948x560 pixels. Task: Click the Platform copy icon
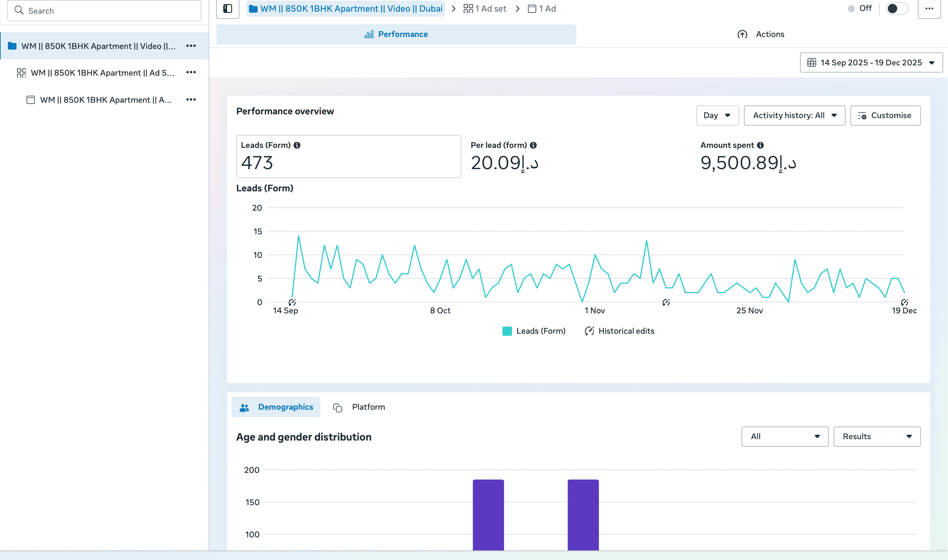pyautogui.click(x=338, y=408)
